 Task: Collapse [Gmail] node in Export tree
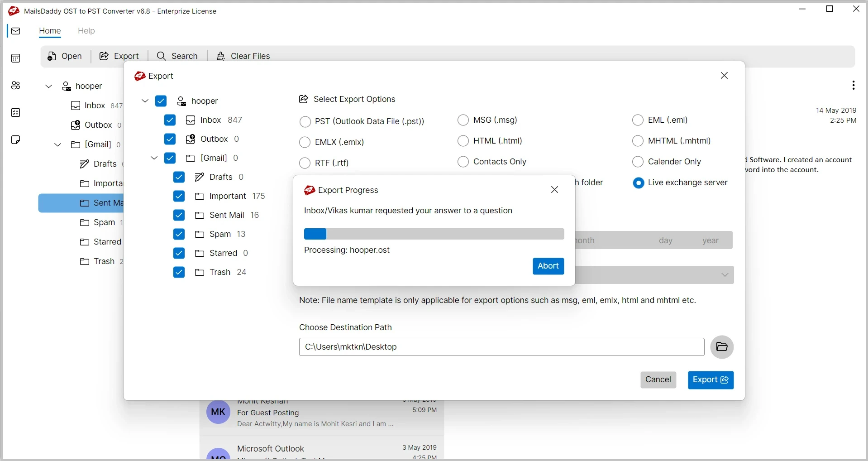tap(154, 158)
